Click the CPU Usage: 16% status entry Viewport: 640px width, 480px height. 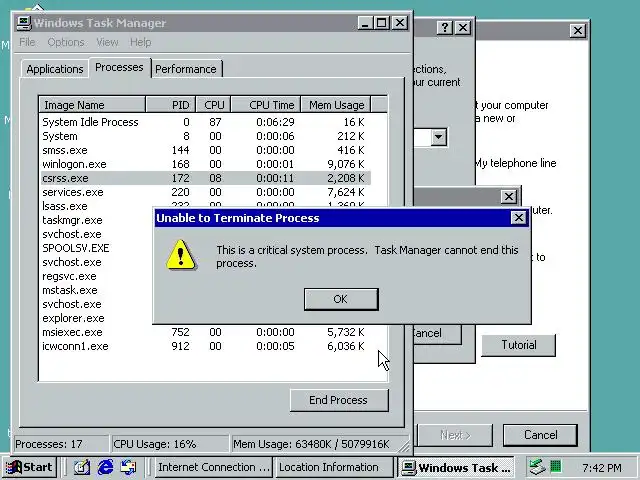[170, 444]
